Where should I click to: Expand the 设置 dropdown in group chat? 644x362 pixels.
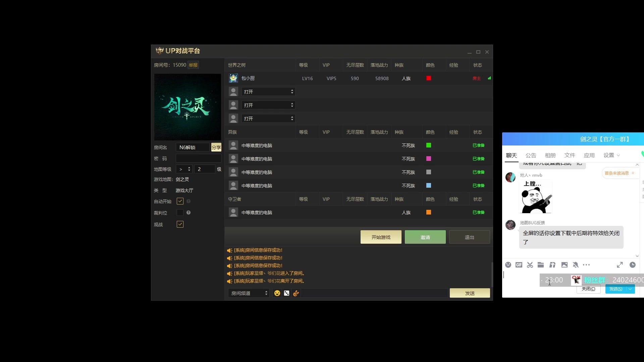point(612,155)
